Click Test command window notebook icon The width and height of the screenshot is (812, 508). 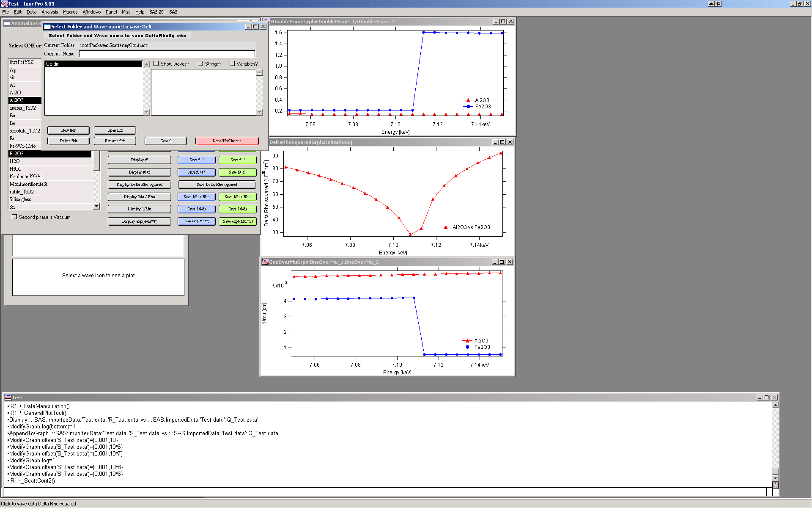point(8,398)
